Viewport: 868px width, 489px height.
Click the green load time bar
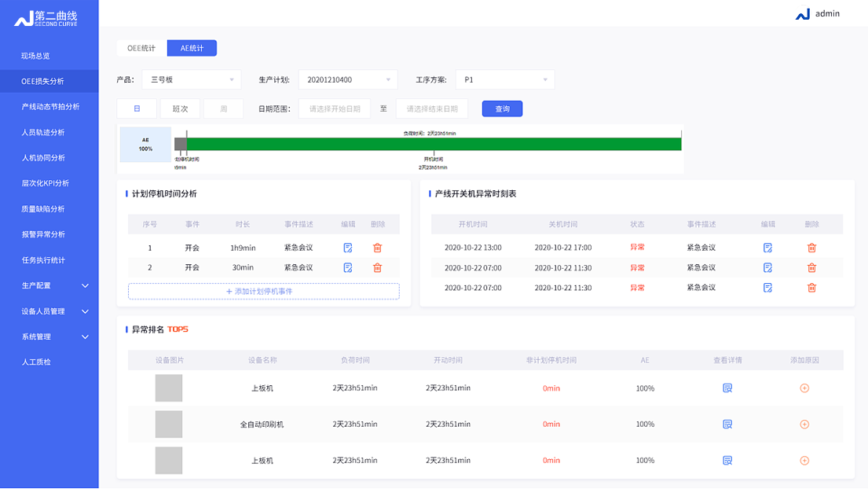click(434, 144)
